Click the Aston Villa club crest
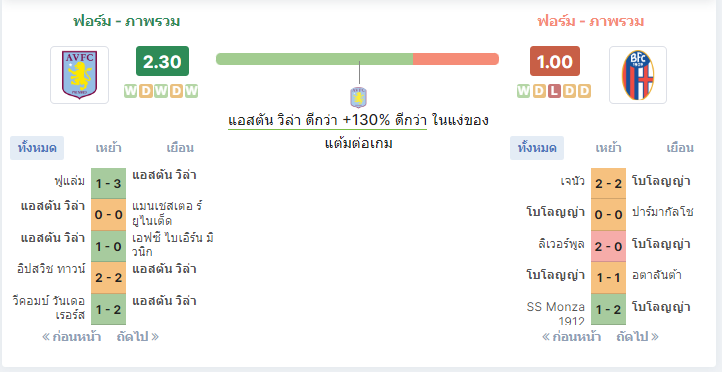The width and height of the screenshot is (722, 372). click(x=80, y=75)
